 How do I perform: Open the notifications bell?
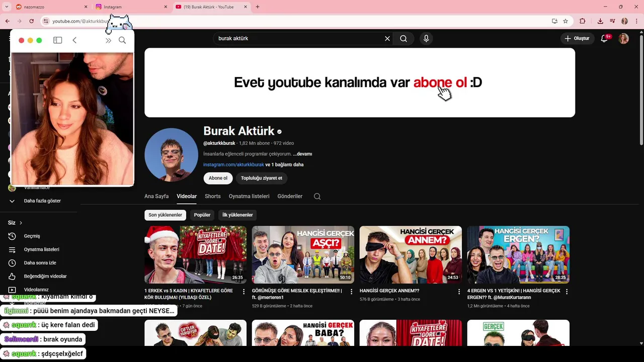point(605,39)
